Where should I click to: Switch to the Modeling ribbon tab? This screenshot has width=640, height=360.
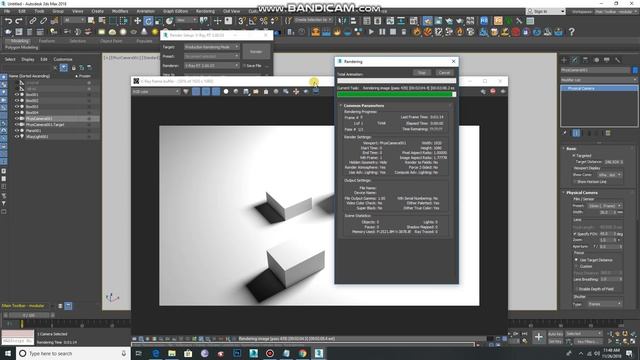pos(20,41)
